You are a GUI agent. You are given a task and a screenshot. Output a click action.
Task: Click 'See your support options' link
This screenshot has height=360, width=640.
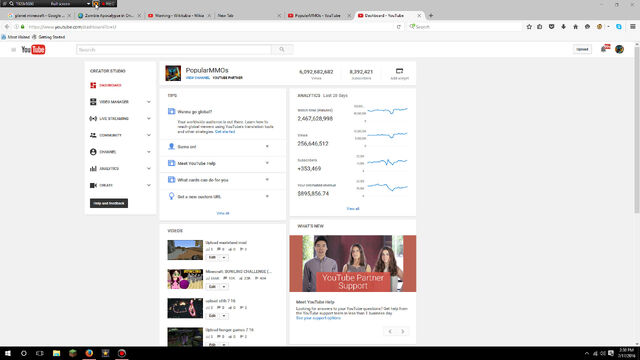click(x=318, y=318)
